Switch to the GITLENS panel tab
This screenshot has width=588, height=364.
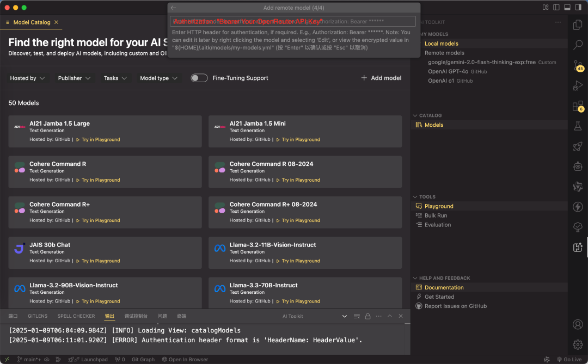pos(38,316)
